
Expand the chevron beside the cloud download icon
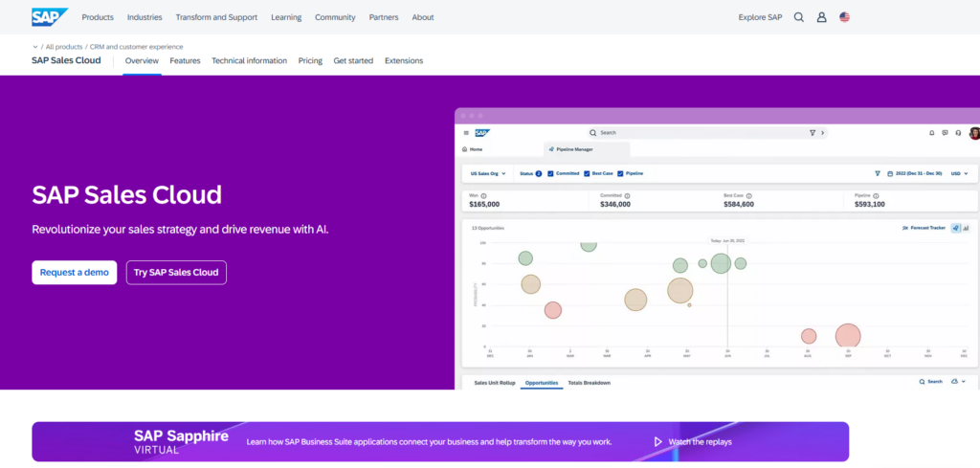964,381
